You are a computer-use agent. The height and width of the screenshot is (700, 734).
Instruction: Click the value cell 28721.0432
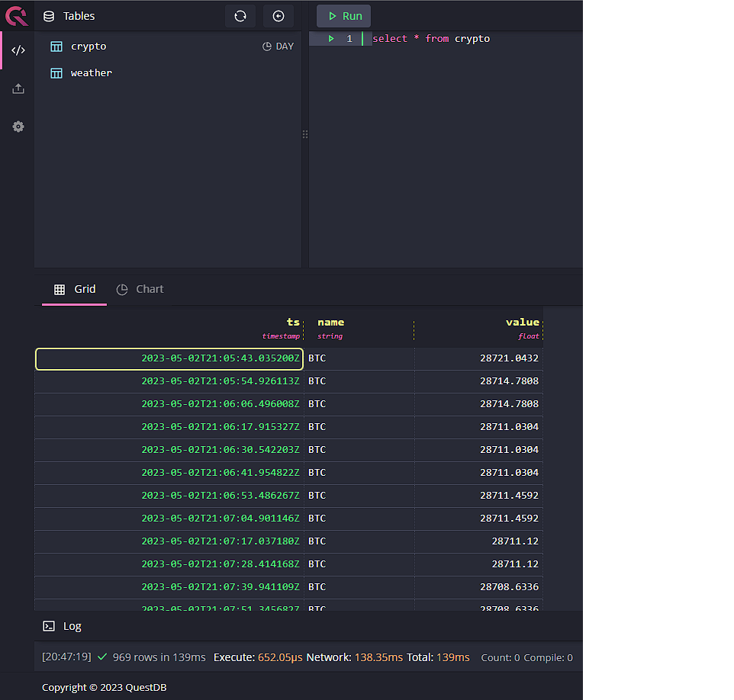tap(479, 358)
